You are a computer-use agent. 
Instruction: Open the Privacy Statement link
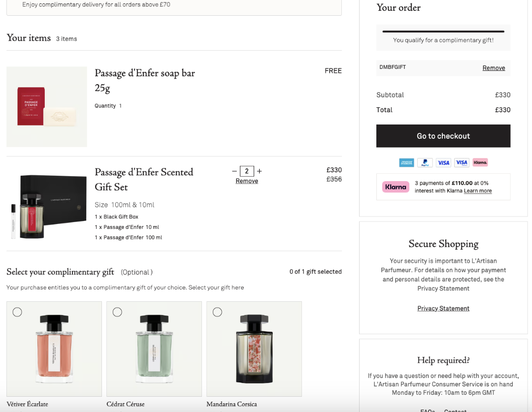(x=443, y=309)
